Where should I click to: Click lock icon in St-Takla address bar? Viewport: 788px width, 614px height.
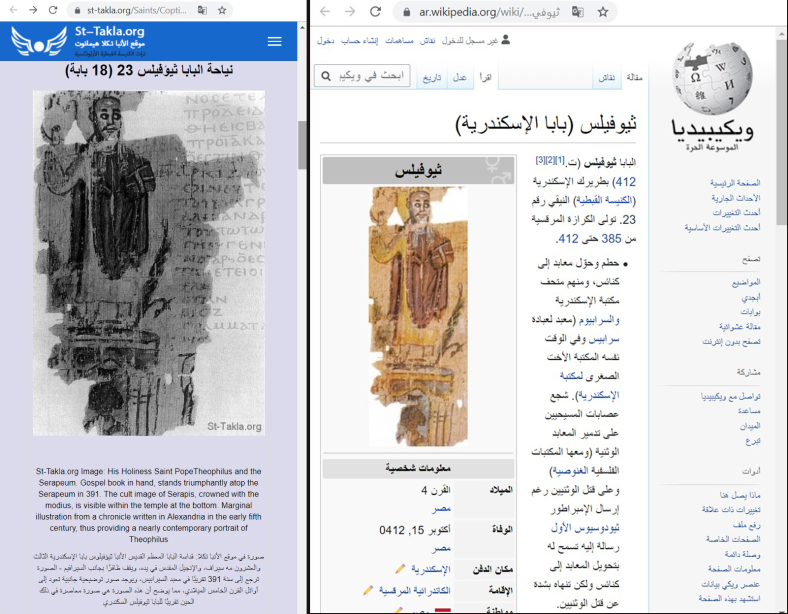click(77, 10)
